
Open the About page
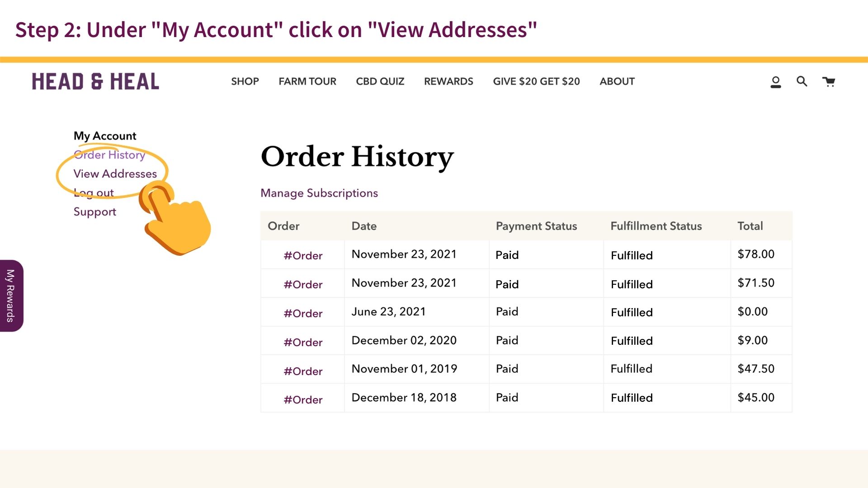pos(617,81)
